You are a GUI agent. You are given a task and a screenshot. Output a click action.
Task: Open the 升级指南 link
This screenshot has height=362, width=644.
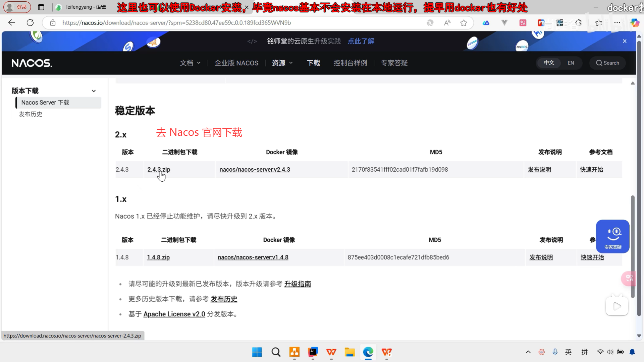[x=298, y=284]
